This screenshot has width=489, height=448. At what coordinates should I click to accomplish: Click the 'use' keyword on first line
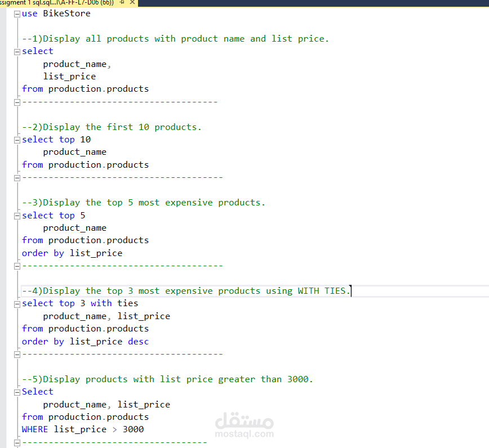pyautogui.click(x=30, y=14)
